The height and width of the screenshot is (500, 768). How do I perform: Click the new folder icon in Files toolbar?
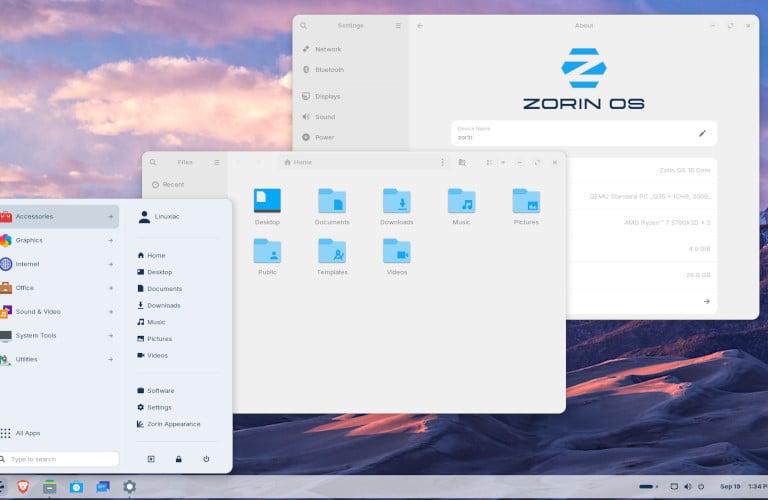point(462,162)
